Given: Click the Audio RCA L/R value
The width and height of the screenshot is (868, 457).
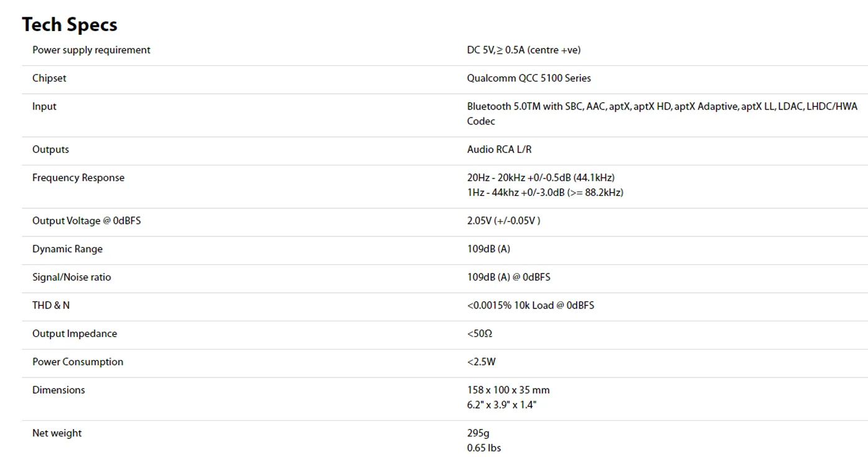Looking at the screenshot, I should [500, 149].
